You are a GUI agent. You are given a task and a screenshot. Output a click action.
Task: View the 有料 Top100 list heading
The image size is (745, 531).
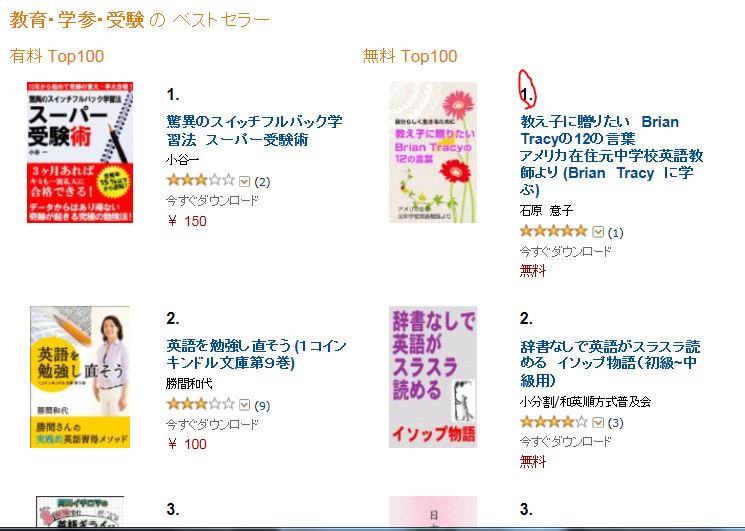pyautogui.click(x=57, y=56)
